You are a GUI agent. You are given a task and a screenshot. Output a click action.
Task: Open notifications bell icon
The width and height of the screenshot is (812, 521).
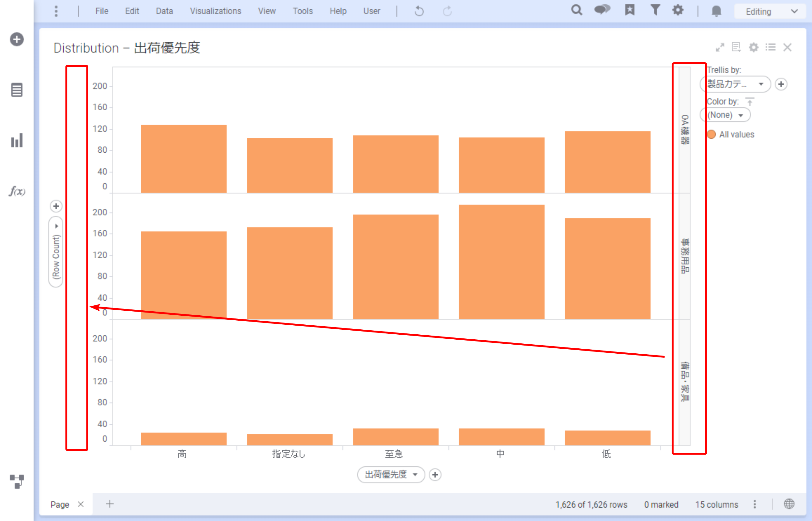click(x=716, y=11)
